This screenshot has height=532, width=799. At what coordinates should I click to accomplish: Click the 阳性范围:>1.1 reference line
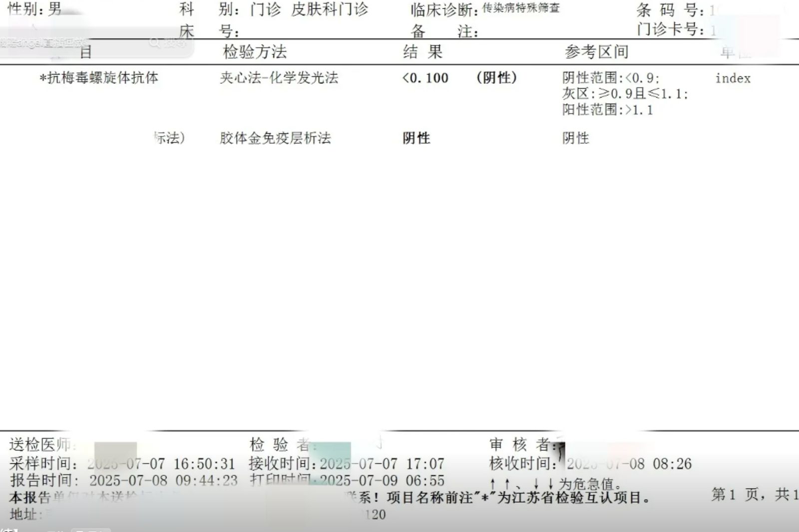[608, 110]
